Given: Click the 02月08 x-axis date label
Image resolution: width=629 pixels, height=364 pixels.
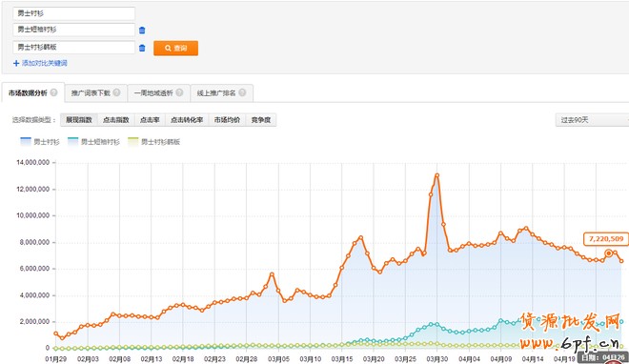Looking at the screenshot, I should pos(119,359).
